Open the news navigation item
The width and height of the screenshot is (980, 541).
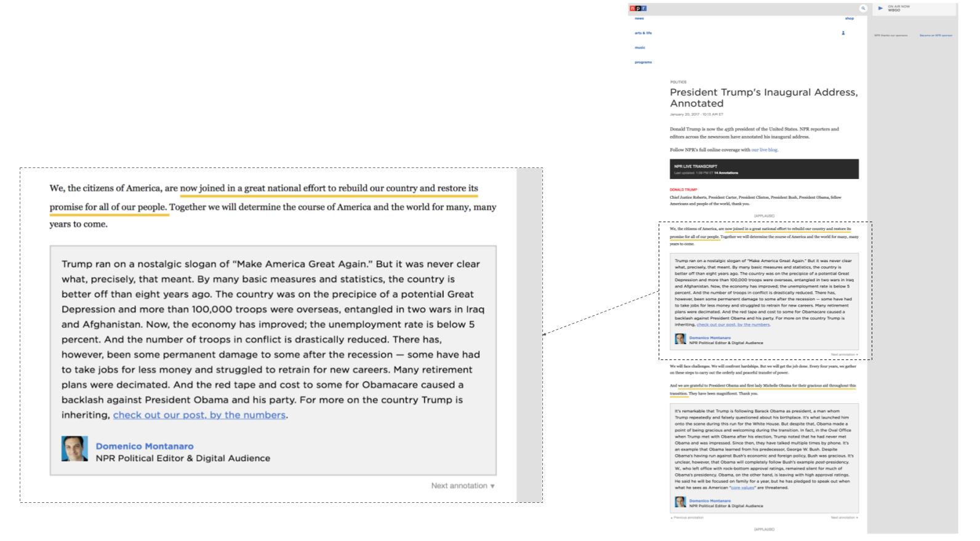[x=639, y=18]
